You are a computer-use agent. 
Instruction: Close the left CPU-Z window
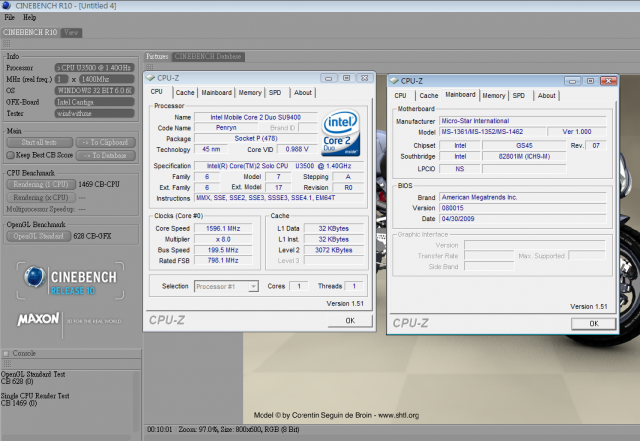[x=364, y=78]
